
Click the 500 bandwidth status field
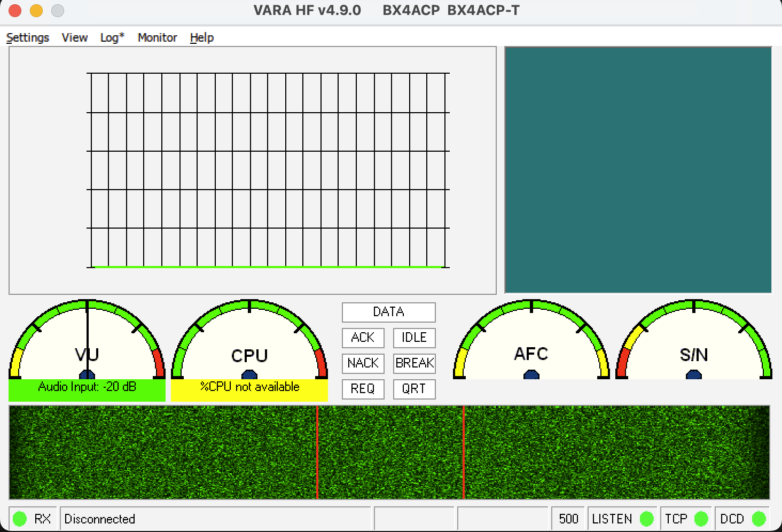tap(568, 519)
